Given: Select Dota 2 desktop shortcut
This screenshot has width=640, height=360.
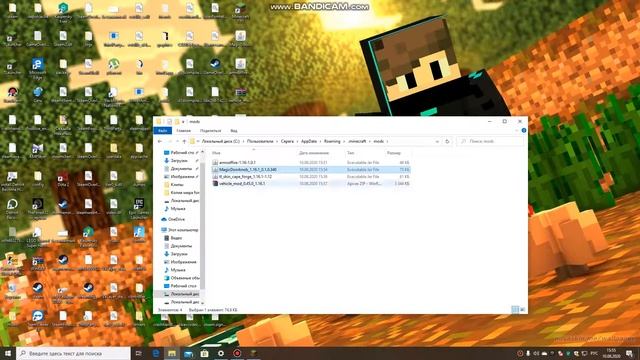Looking at the screenshot, I should point(63,180).
